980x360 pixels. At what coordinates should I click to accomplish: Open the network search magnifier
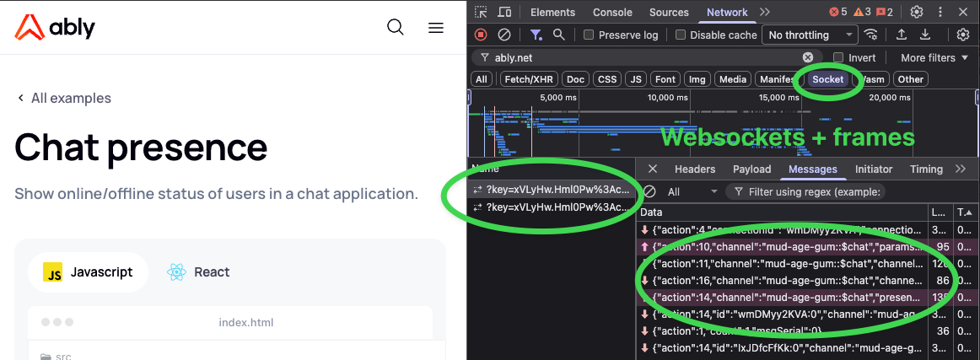pyautogui.click(x=559, y=35)
